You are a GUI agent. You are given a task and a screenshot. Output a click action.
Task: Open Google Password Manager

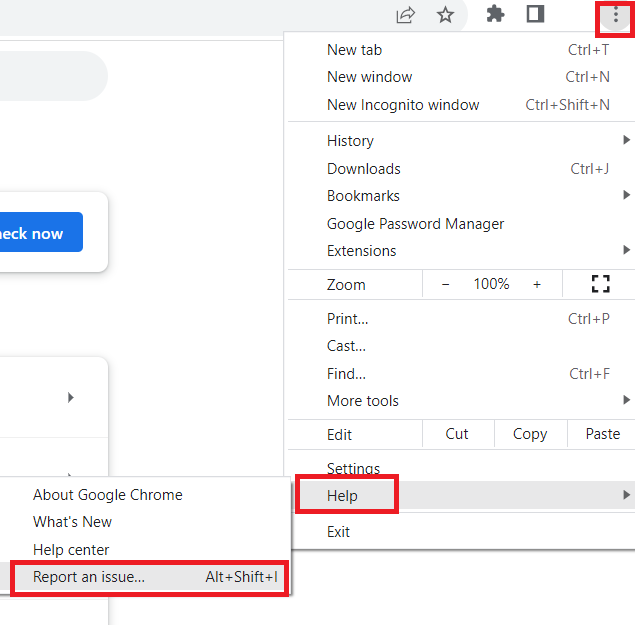[x=460, y=224]
